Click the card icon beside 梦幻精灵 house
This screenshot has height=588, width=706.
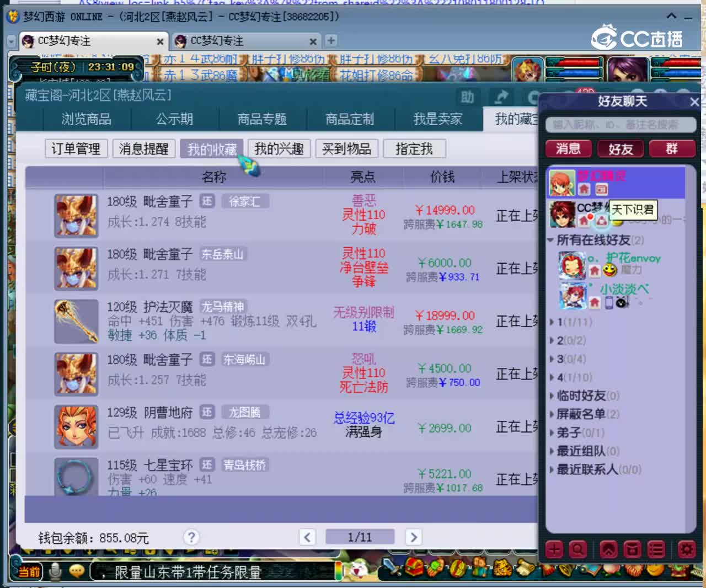(x=601, y=189)
